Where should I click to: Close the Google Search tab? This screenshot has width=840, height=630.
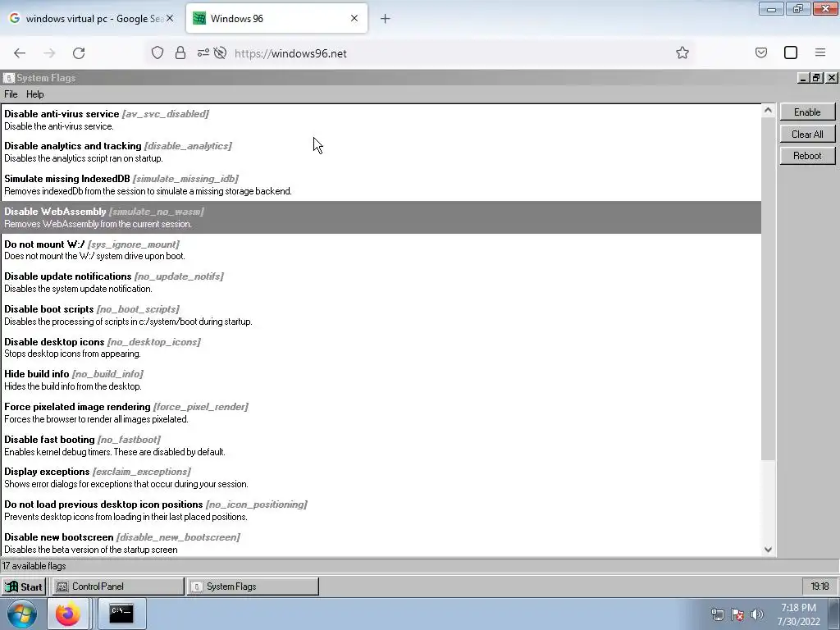coord(170,18)
